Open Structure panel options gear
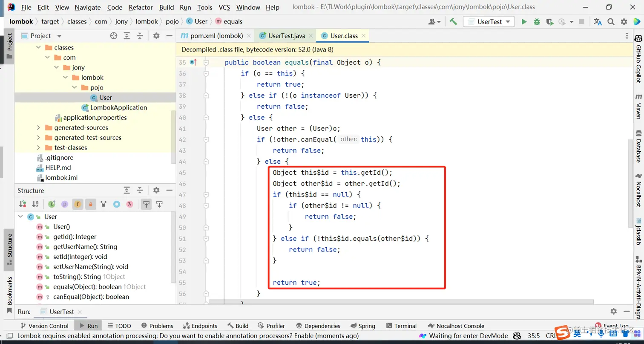This screenshot has width=644, height=344. point(156,191)
